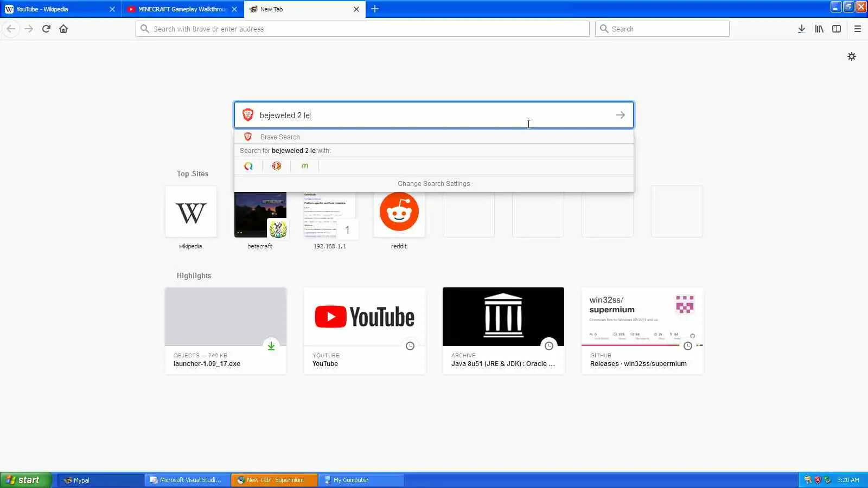Search with the DuckDuckGo engine icon

[x=277, y=166]
